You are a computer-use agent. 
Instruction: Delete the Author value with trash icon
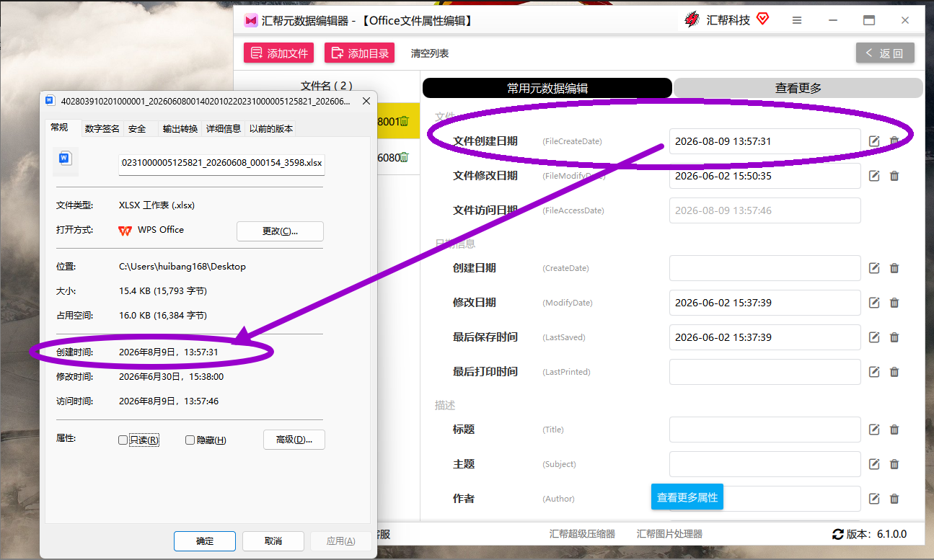[x=894, y=499]
